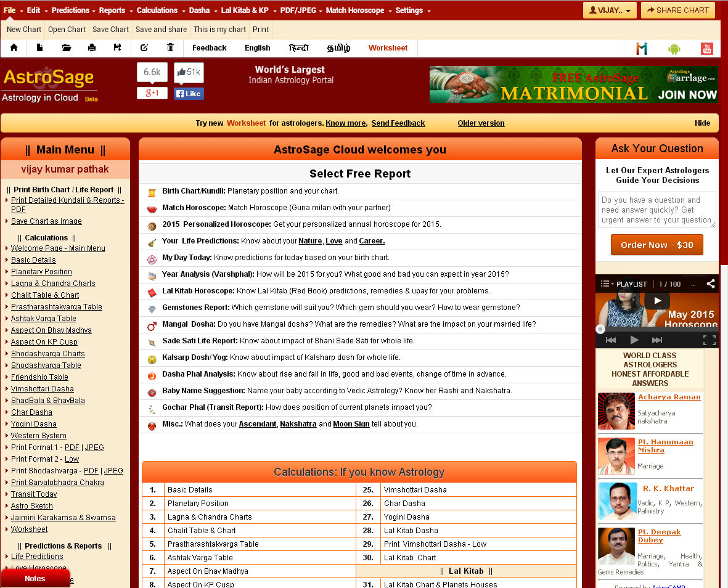The height and width of the screenshot is (588, 728).
Task: Click Order Now - $30 button
Action: [656, 245]
